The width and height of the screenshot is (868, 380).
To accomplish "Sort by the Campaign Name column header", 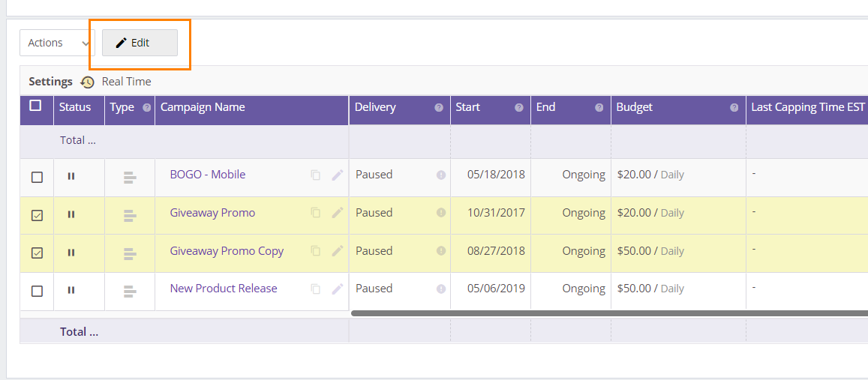I will [203, 107].
